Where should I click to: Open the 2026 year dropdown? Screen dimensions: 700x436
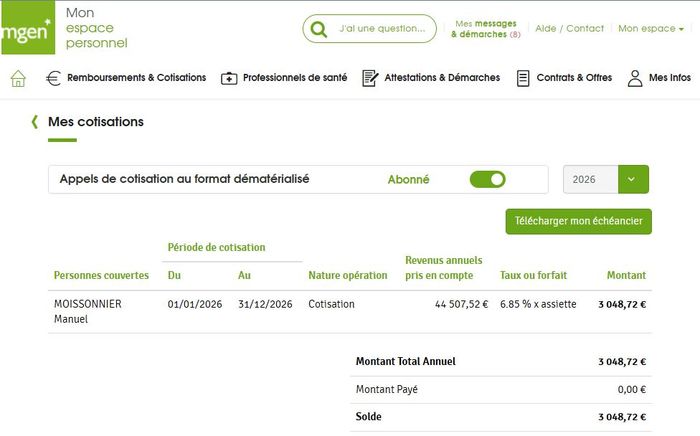tap(591, 180)
